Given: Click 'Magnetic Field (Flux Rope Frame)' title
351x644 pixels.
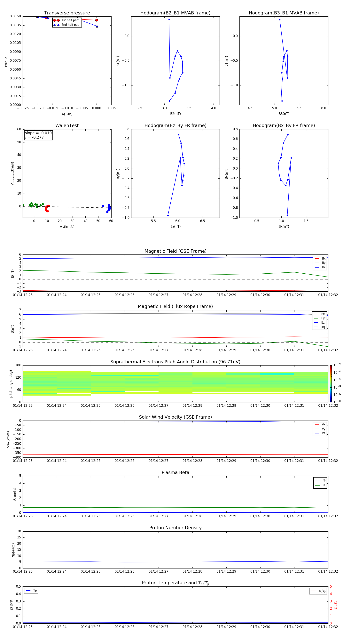Looking at the screenshot, I should coord(175,307).
